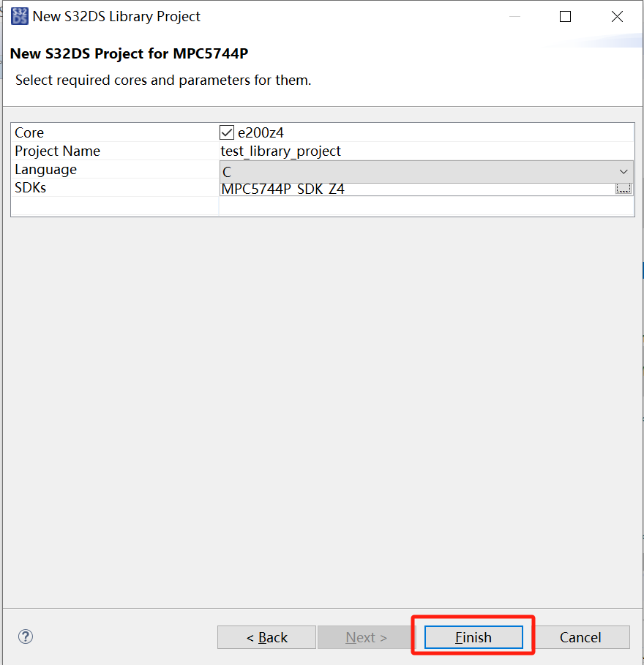Cancel the new project wizard
Viewport: 644px width, 665px height.
click(580, 637)
